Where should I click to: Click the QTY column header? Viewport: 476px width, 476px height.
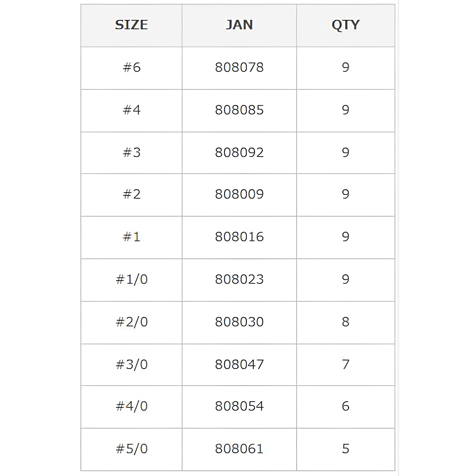click(345, 25)
